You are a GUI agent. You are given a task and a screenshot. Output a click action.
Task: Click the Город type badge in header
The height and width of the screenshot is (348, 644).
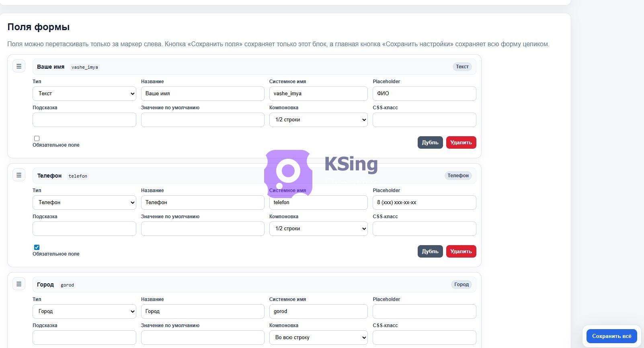click(x=461, y=285)
